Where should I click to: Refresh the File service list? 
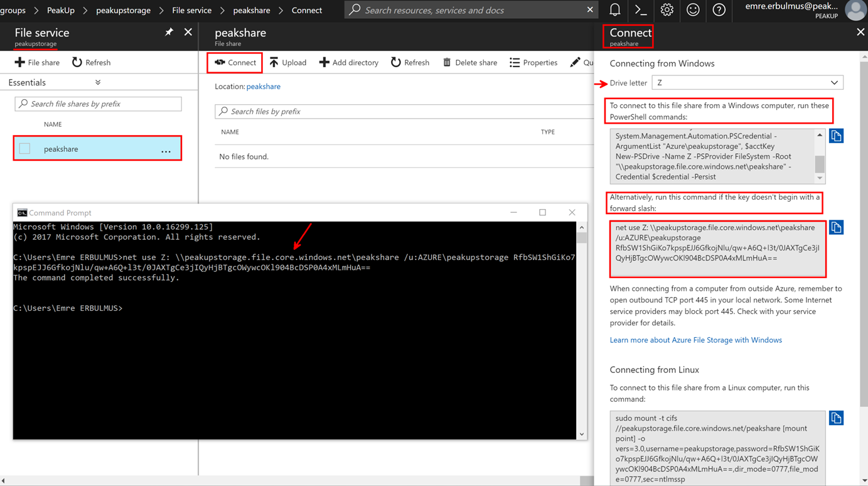point(91,62)
